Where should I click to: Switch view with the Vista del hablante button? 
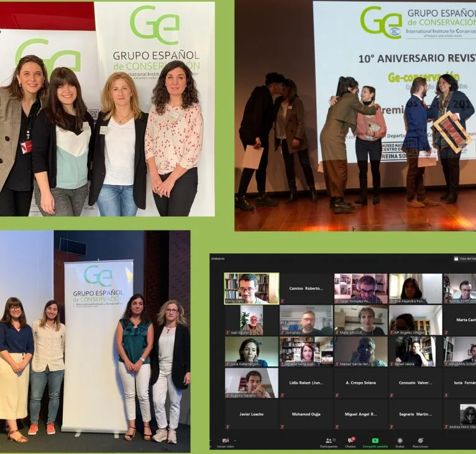pos(465,258)
